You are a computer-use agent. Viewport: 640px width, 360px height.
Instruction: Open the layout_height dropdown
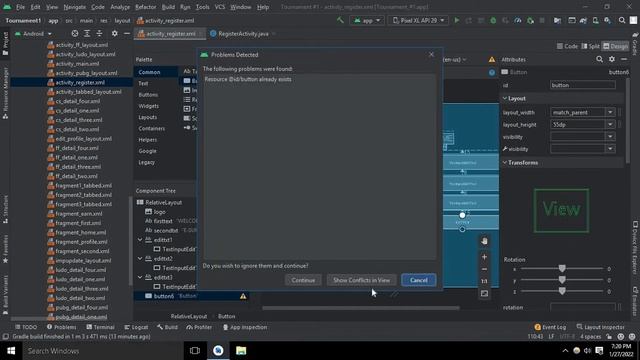[x=610, y=124]
